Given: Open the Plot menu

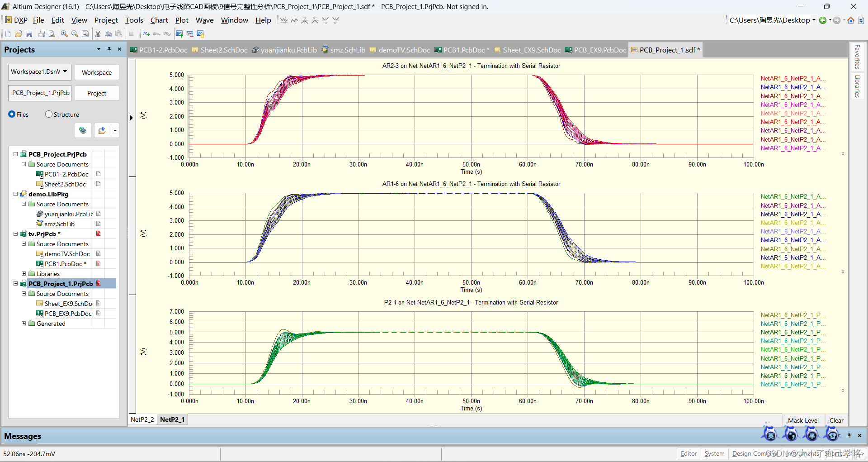Looking at the screenshot, I should [x=182, y=20].
